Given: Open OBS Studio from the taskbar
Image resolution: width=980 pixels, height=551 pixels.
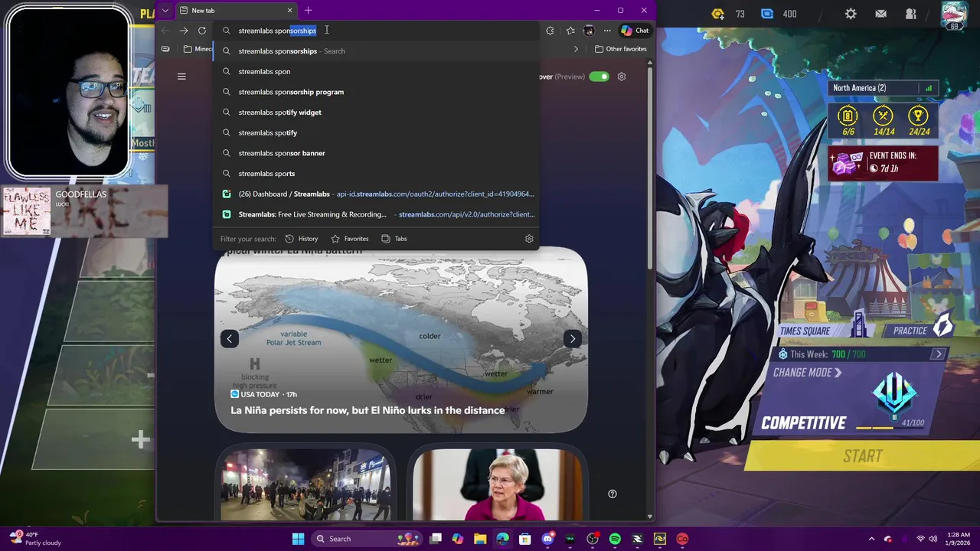Looking at the screenshot, I should click(593, 539).
